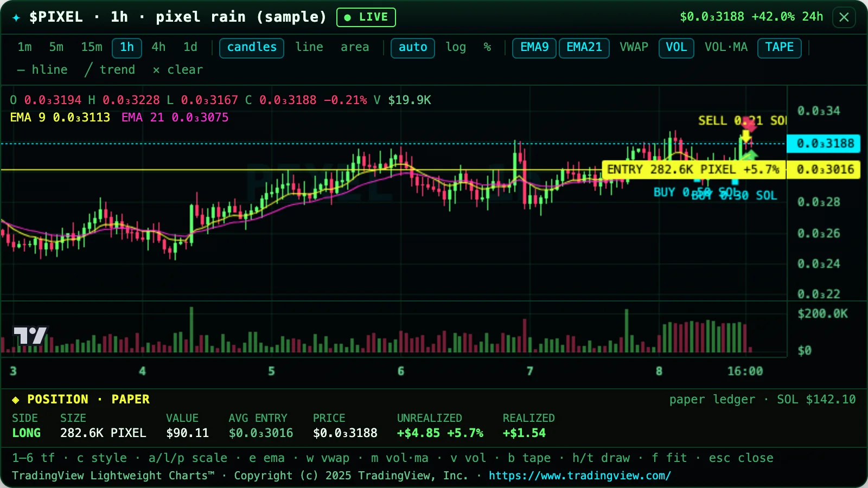Select the hline drawing tool
The height and width of the screenshot is (488, 868).
coord(42,70)
